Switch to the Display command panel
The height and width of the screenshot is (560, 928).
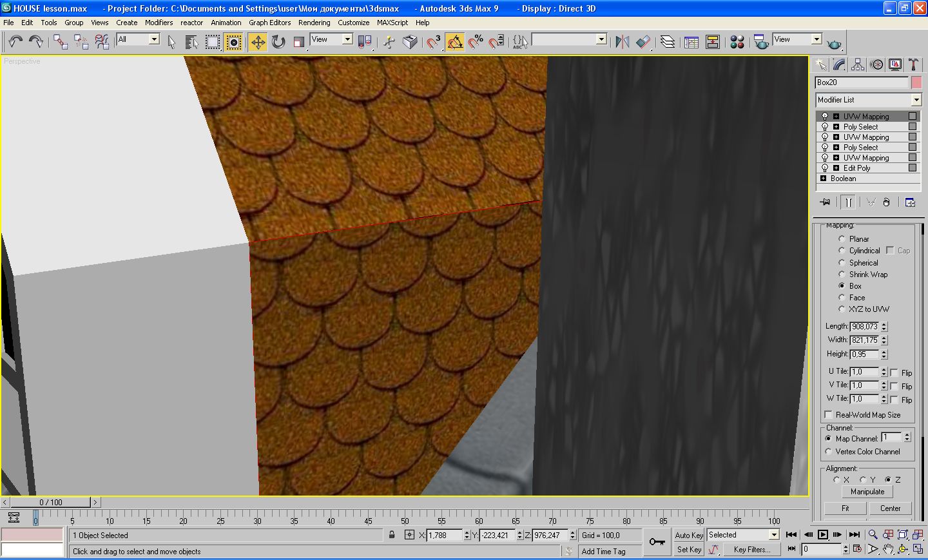pos(895,64)
